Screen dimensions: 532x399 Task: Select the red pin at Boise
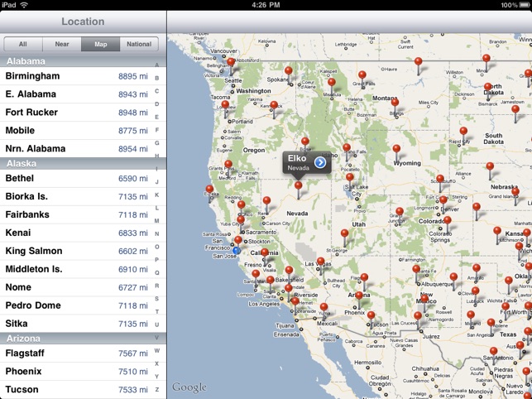click(305, 141)
